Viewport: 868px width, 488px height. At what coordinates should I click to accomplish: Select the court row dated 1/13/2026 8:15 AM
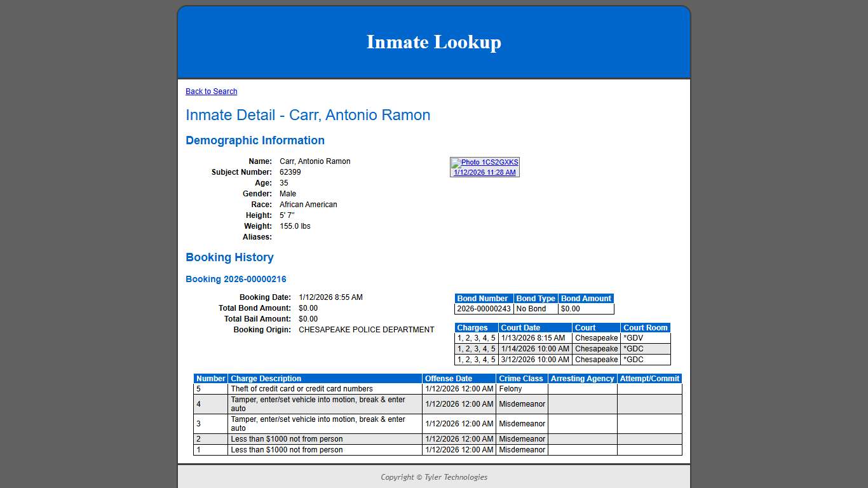(533, 338)
